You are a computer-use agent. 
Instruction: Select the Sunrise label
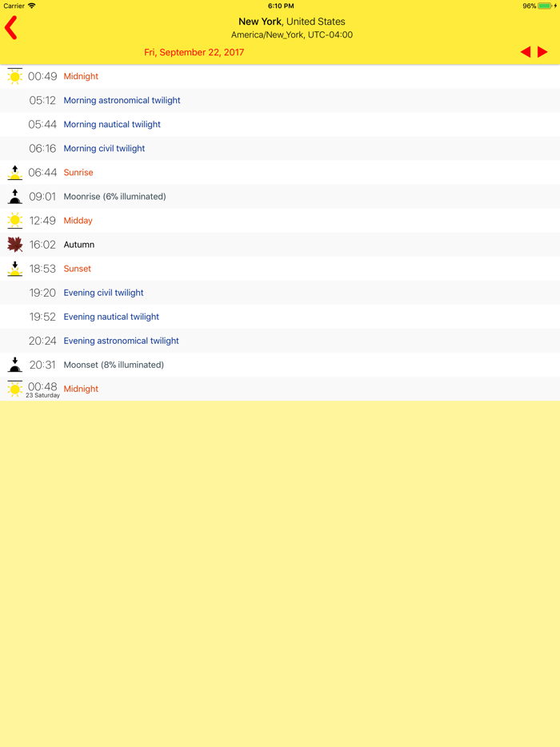(x=78, y=173)
